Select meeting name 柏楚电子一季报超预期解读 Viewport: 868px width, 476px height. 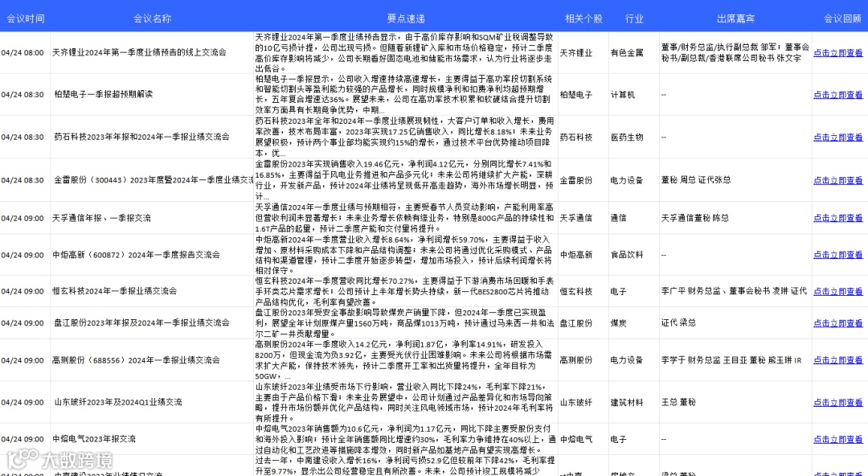103,94
